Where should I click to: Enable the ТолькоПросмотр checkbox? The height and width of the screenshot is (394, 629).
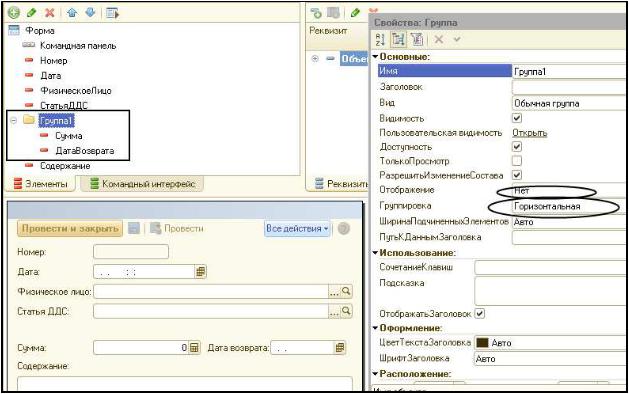coord(517,161)
